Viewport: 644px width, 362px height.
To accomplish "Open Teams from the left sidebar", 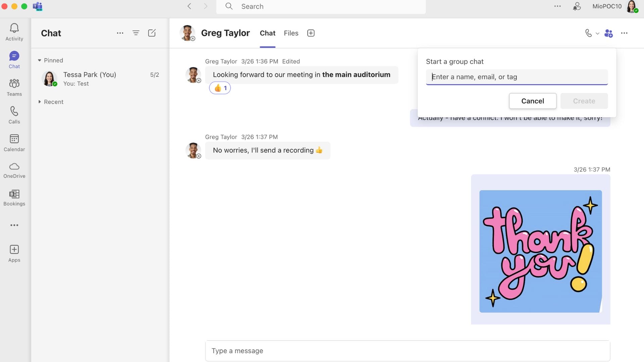I will [x=14, y=87].
